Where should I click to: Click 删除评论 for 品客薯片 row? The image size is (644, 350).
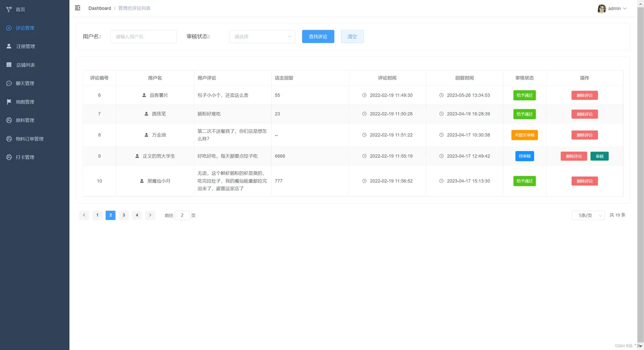point(585,95)
